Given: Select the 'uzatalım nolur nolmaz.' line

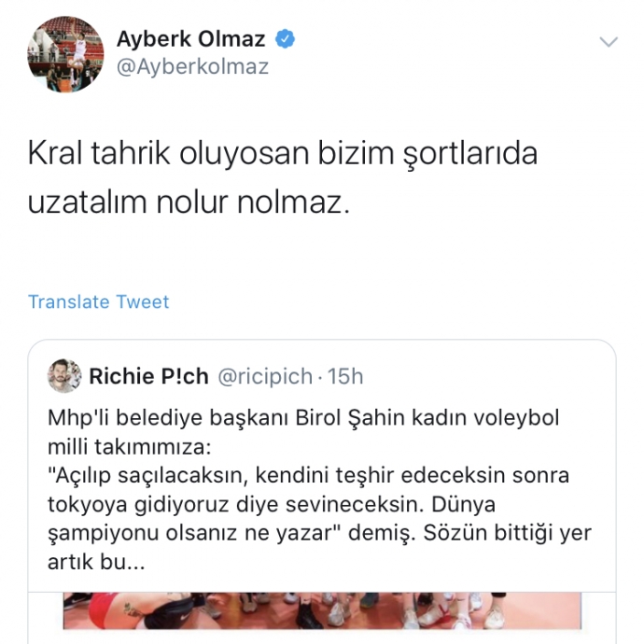Looking at the screenshot, I should click(189, 203).
